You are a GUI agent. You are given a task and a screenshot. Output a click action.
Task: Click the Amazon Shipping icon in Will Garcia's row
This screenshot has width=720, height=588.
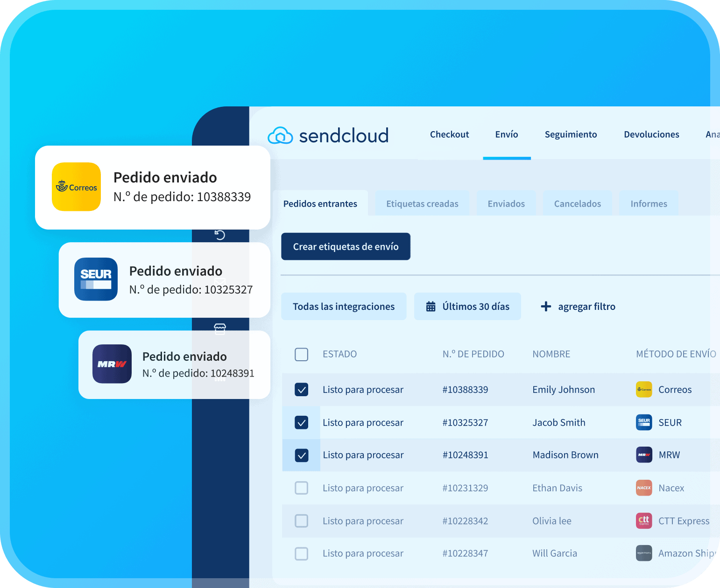point(644,553)
